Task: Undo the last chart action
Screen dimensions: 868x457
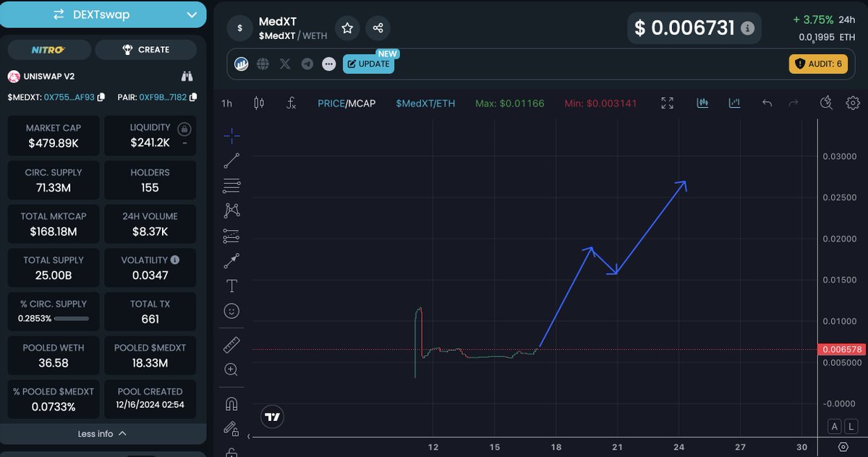Action: [x=767, y=103]
